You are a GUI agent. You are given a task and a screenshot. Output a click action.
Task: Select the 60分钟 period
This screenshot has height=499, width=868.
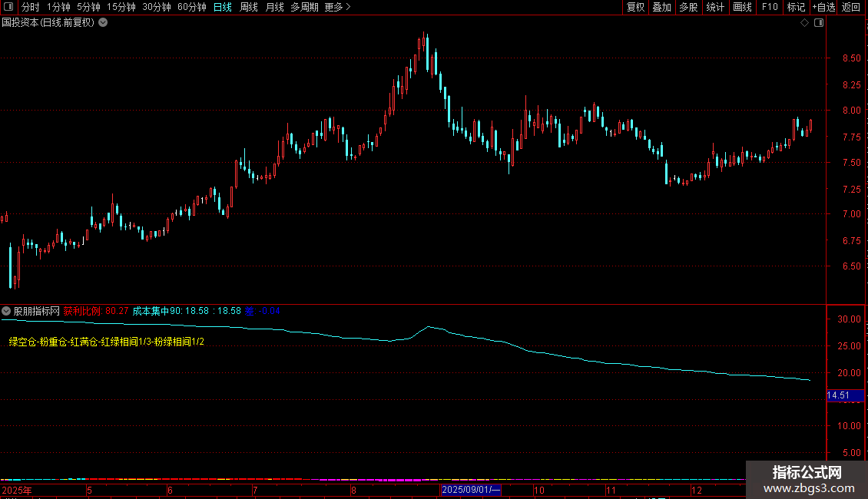(x=192, y=7)
